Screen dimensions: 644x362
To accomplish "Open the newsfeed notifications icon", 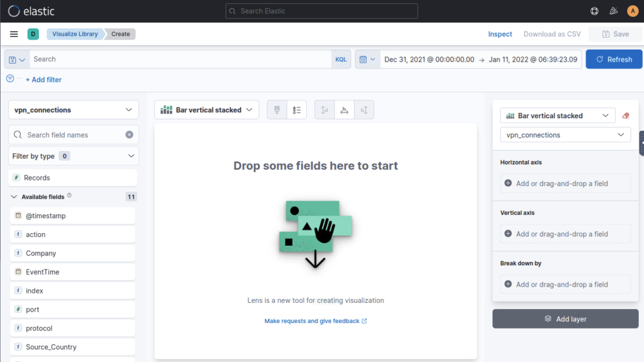I will [614, 11].
